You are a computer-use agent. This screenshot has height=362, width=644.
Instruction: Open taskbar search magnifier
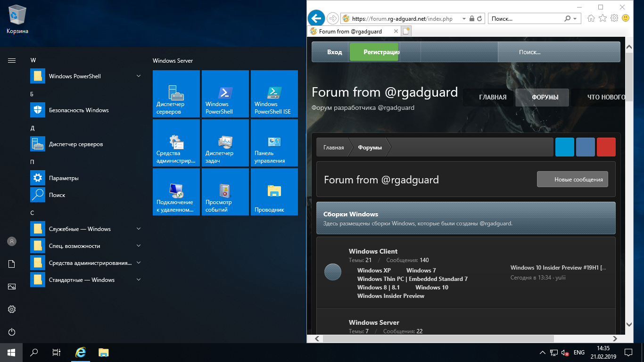[x=34, y=353]
